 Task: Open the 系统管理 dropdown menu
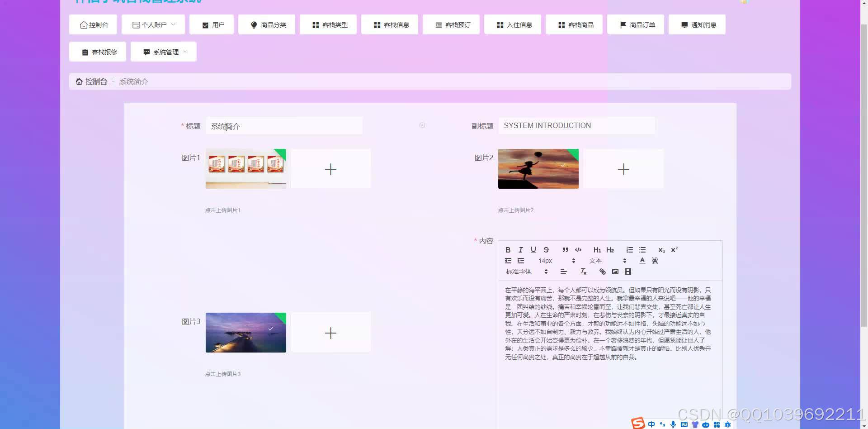(163, 52)
